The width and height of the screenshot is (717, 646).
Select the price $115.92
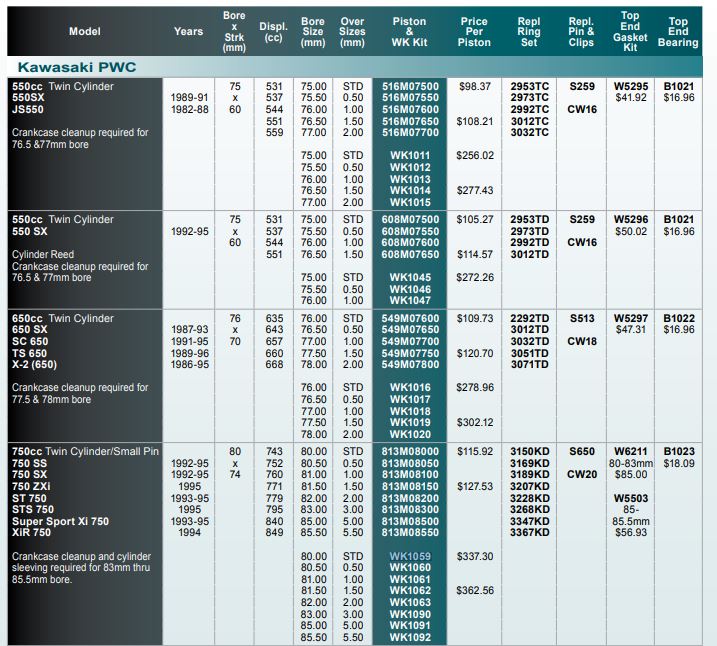(475, 452)
